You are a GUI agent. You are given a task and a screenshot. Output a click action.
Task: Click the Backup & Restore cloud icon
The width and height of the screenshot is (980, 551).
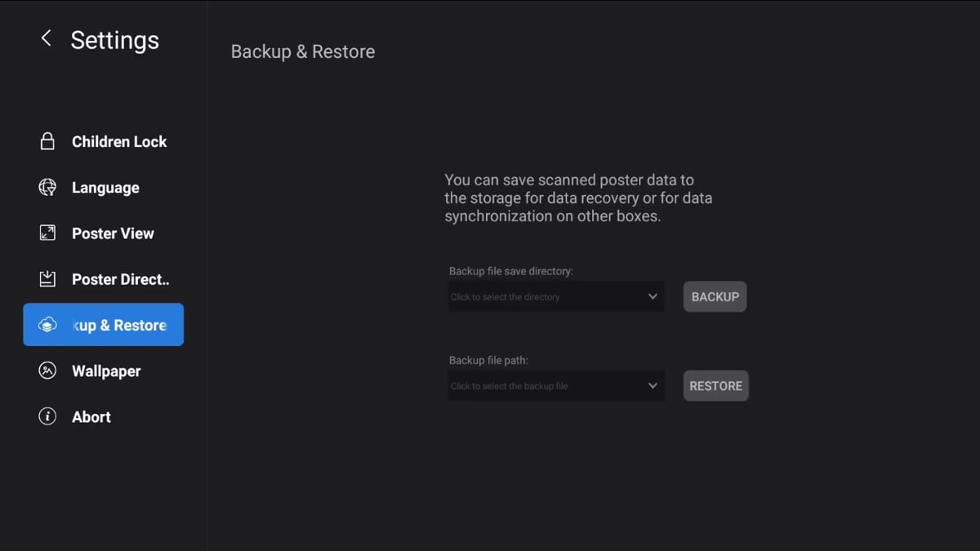[47, 325]
